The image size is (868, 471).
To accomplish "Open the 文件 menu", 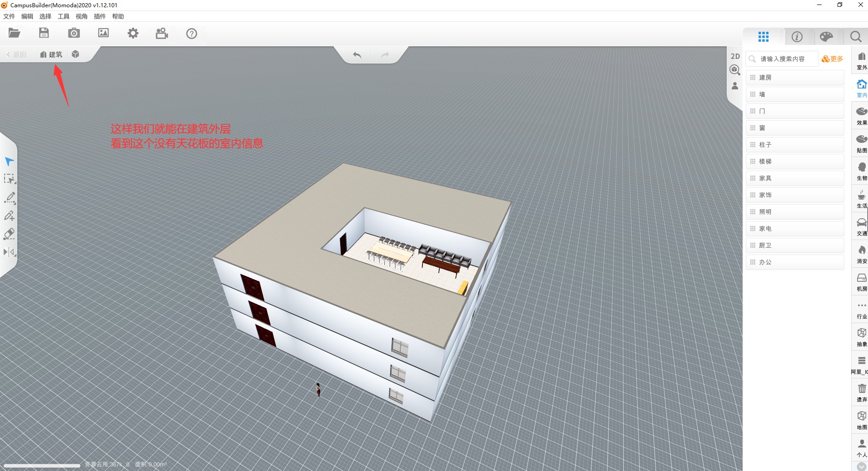I will coord(9,16).
